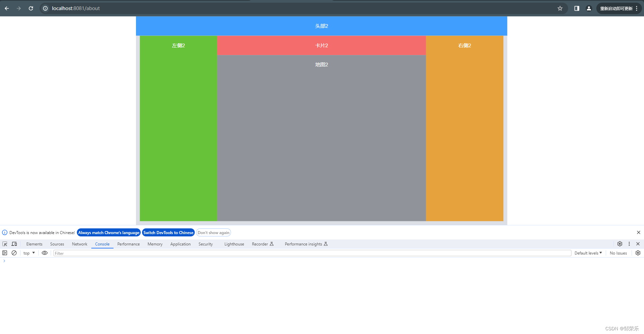Open the Recorder tab

(x=263, y=244)
